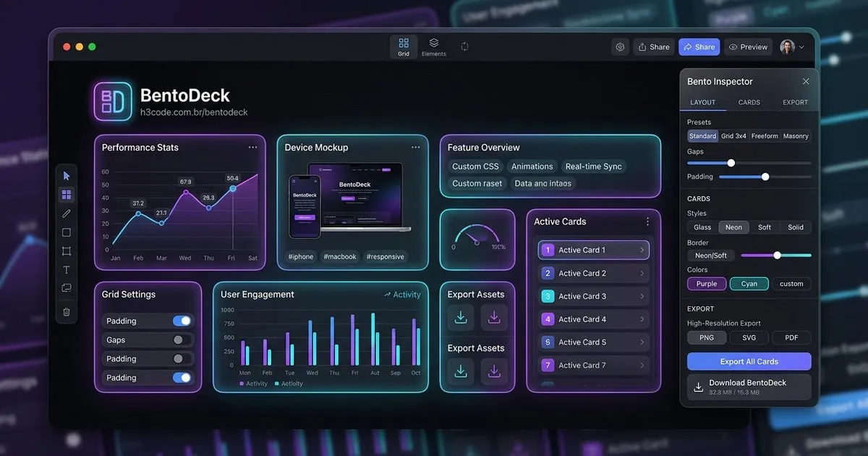Select the grid layout tool in the side toolbar
This screenshot has height=456, width=868.
tap(67, 195)
